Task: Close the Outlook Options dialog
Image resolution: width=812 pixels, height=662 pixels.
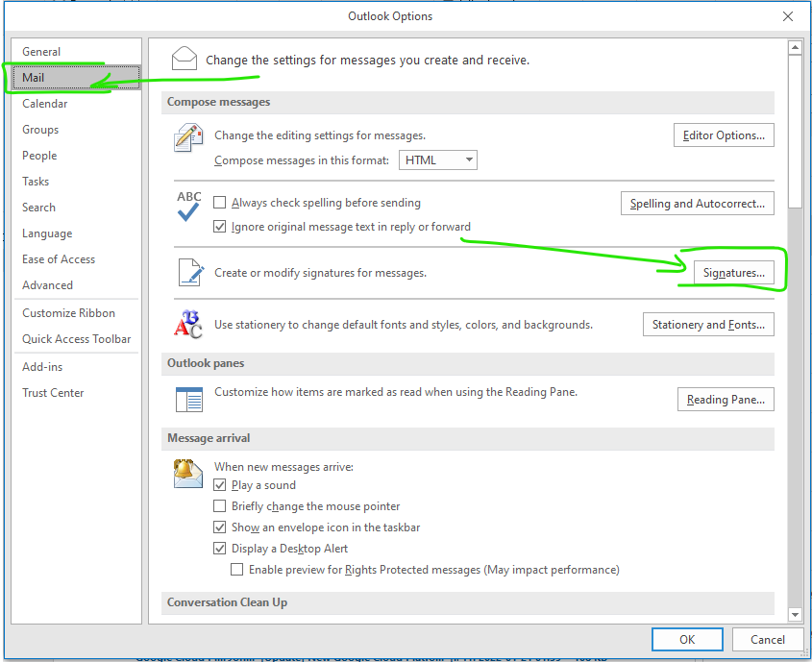Action: click(788, 16)
